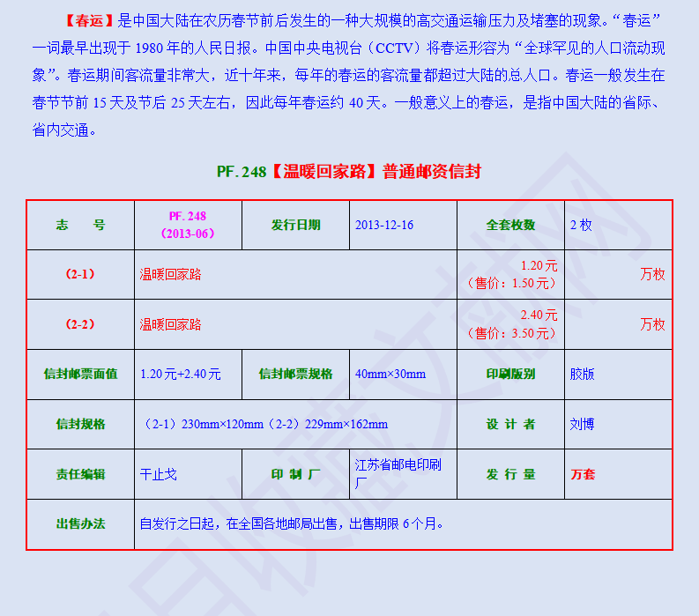This screenshot has width=699, height=616.
Task: Click the designer name 刘博
Action: (x=583, y=424)
